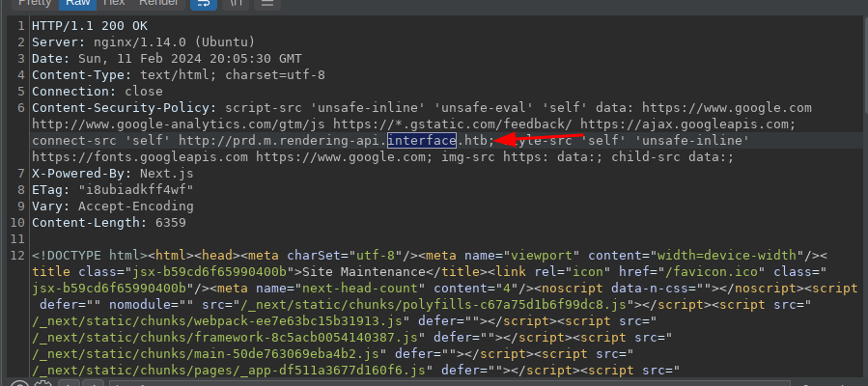
Task: Click 'Sun, 11 Feb 2024 20:05:30 GMT' date value
Action: pyautogui.click(x=190, y=59)
